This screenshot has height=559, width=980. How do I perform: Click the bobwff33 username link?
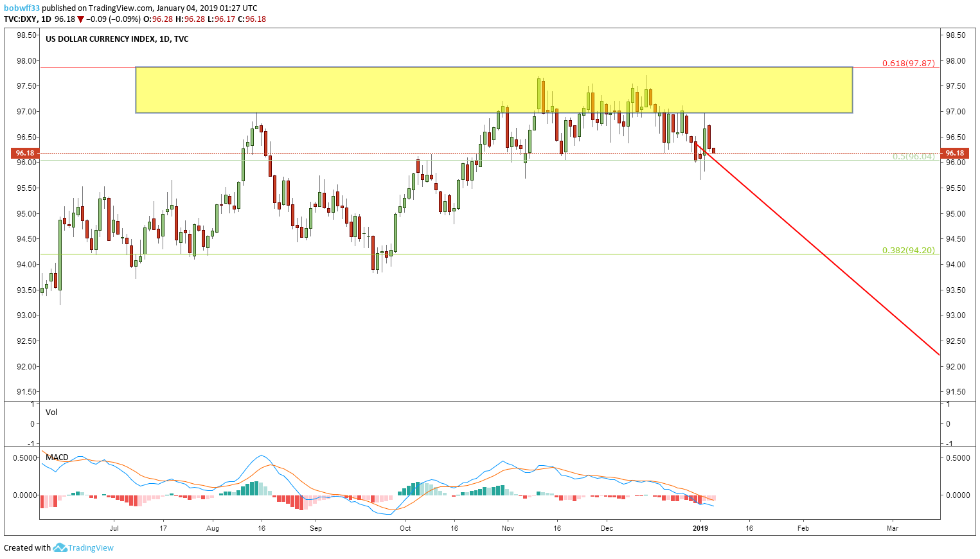pos(22,8)
